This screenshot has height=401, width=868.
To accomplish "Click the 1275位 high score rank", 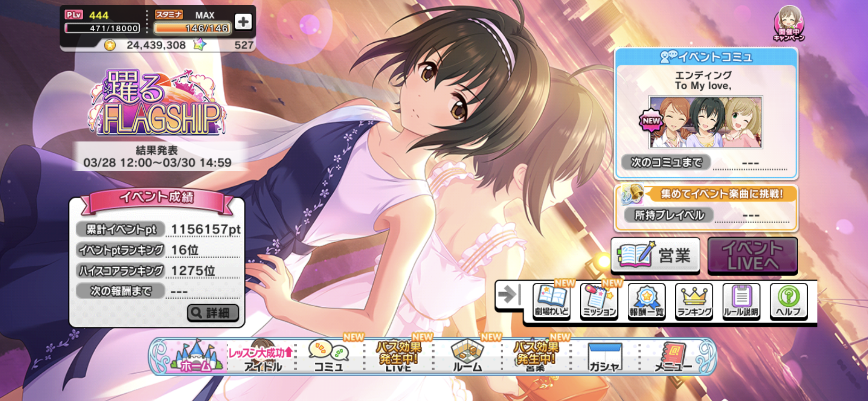I will [x=193, y=271].
